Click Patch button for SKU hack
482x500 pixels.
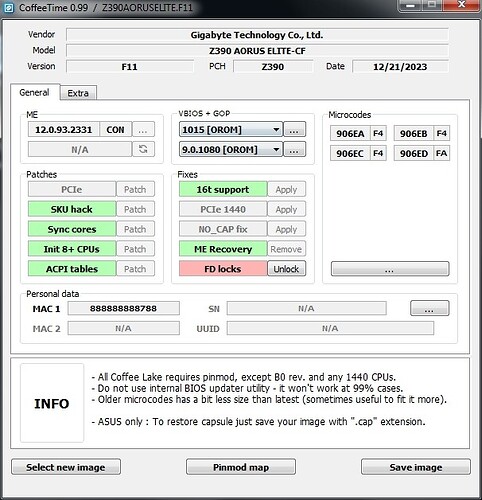(135, 209)
